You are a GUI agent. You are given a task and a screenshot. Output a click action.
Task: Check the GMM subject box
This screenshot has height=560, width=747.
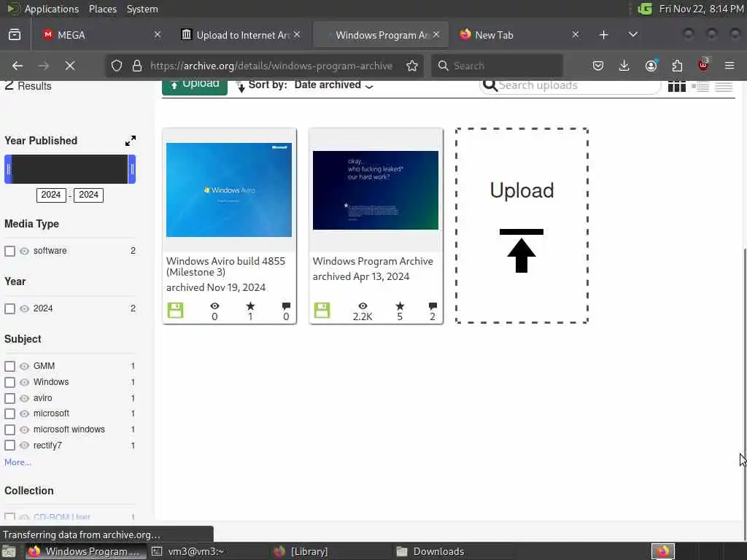9,366
